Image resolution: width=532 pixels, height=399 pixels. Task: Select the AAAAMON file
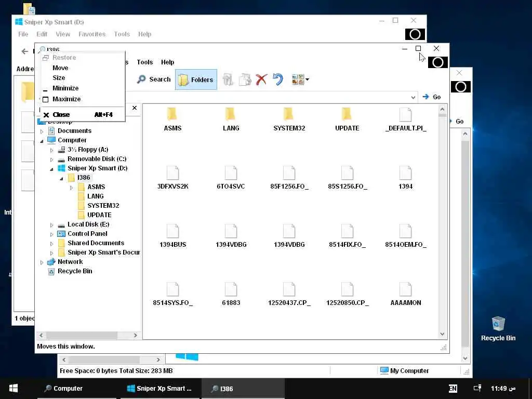(x=406, y=294)
